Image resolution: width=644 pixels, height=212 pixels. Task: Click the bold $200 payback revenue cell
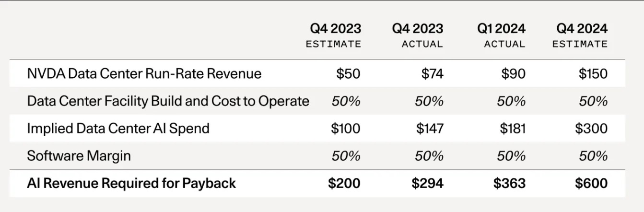pyautogui.click(x=344, y=183)
